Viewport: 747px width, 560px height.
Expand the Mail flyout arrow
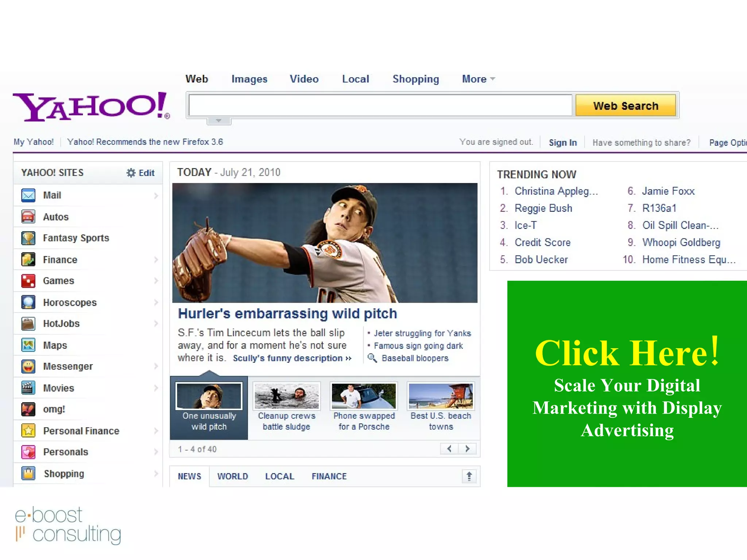(x=156, y=196)
